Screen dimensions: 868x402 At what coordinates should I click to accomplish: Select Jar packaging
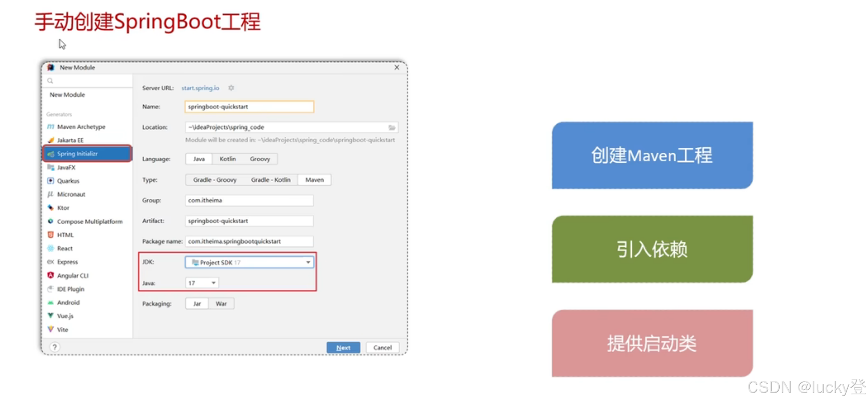197,304
